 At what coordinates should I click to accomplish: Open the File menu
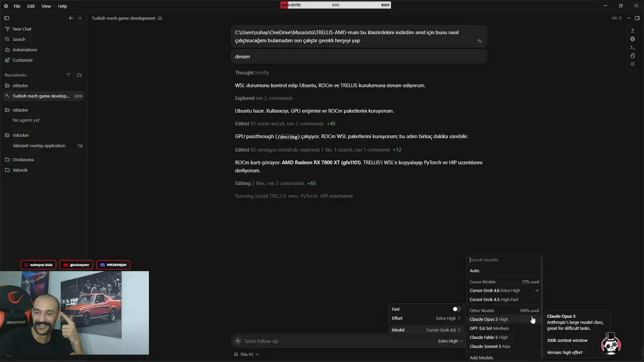pyautogui.click(x=17, y=6)
